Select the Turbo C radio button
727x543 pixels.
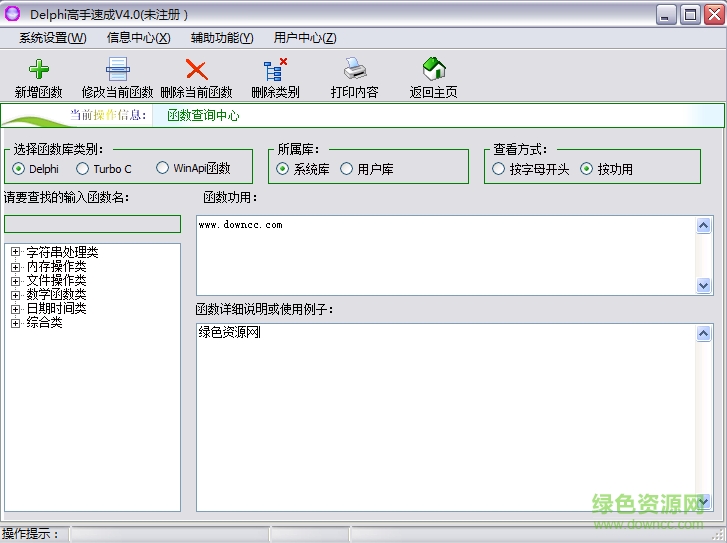[x=83, y=169]
